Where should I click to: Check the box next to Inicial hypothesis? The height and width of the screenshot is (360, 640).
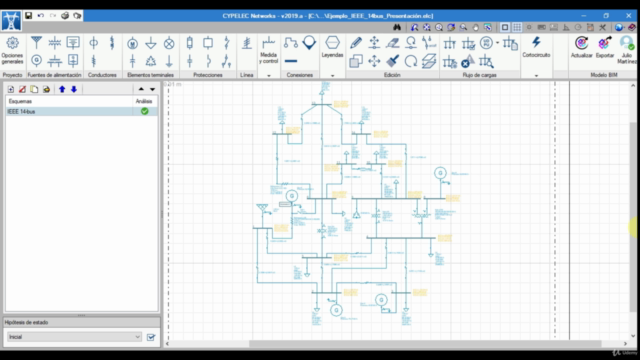tap(151, 337)
